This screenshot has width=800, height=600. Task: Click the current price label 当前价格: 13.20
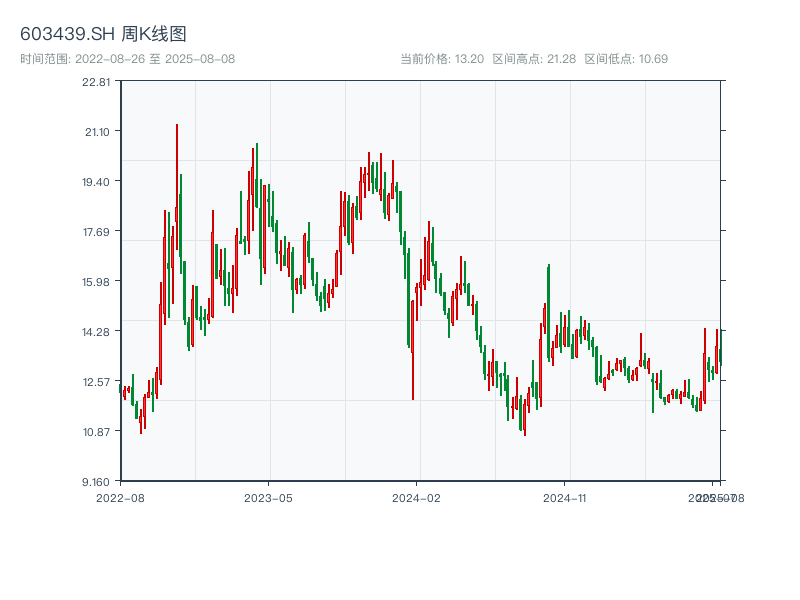click(442, 59)
